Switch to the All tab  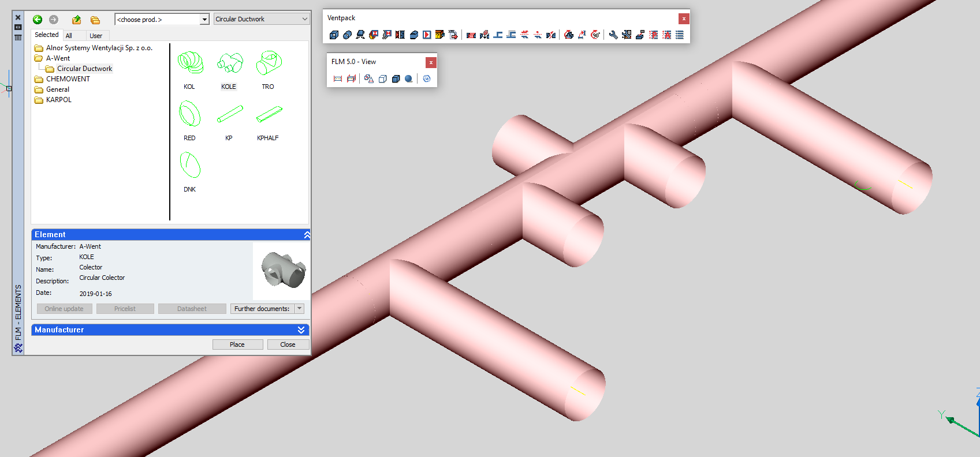coord(69,36)
